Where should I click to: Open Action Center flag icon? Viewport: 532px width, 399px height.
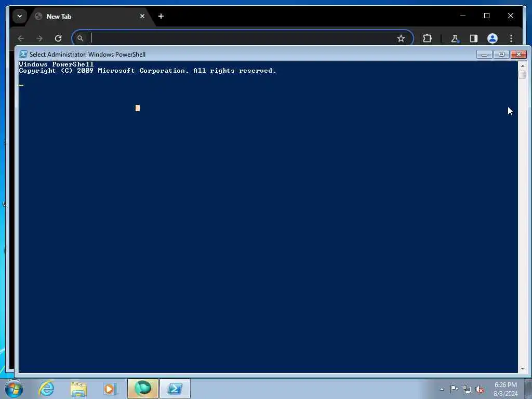(454, 389)
